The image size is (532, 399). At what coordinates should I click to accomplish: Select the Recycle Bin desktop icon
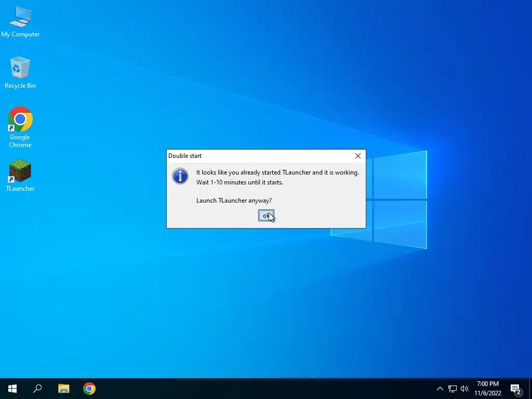click(x=20, y=73)
